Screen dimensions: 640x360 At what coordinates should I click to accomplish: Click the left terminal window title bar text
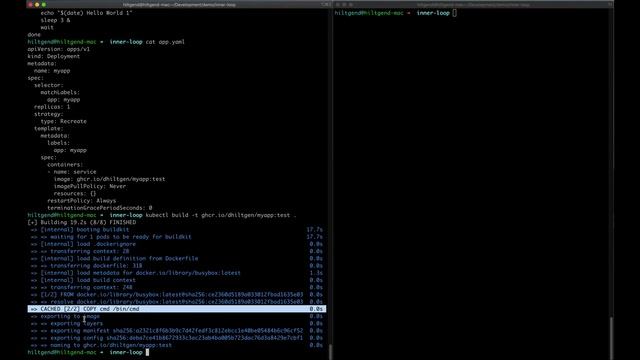point(179,4)
